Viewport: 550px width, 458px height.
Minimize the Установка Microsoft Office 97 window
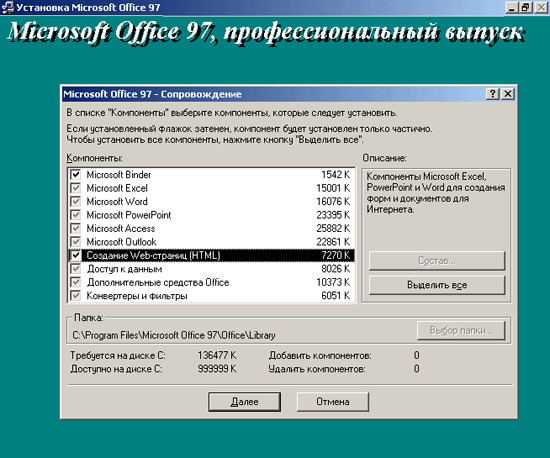pos(511,7)
